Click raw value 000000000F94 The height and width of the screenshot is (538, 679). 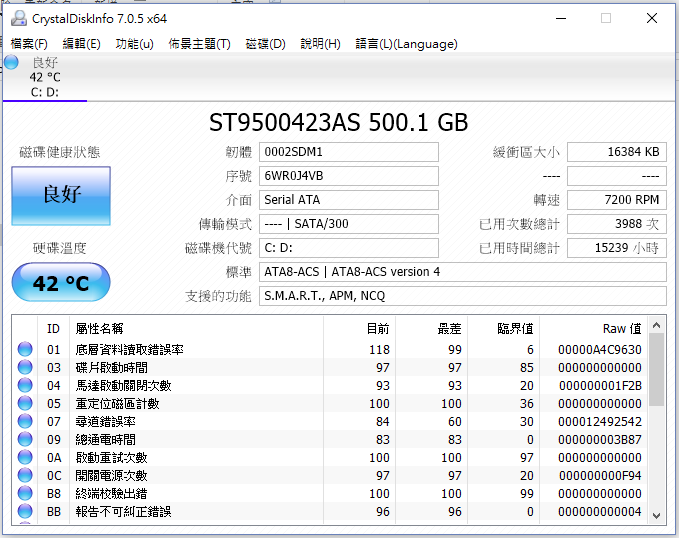[600, 476]
